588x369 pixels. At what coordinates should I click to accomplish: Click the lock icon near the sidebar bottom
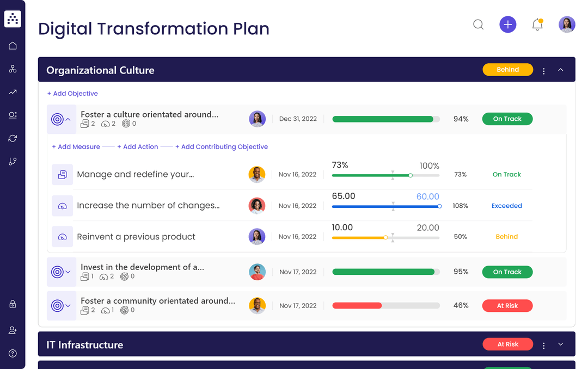tap(13, 304)
